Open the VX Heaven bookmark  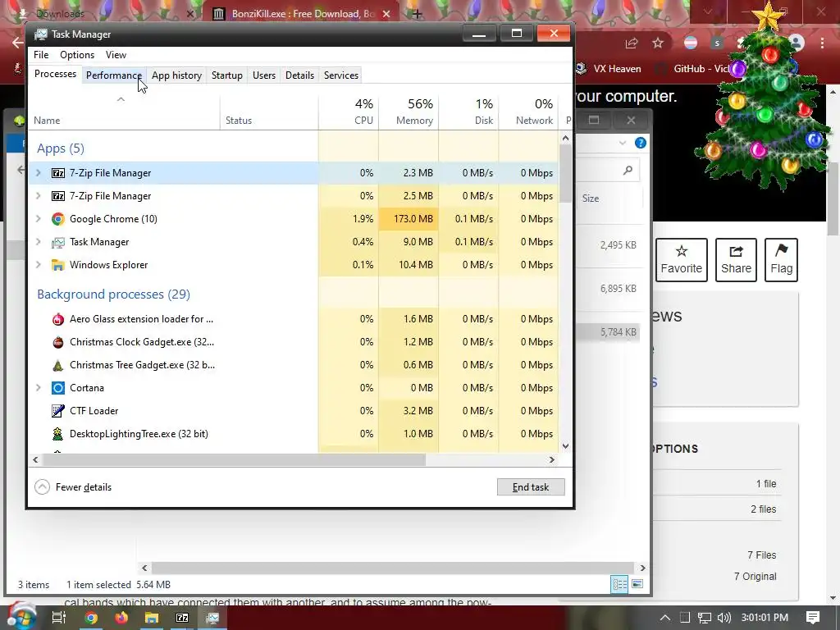tap(608, 69)
